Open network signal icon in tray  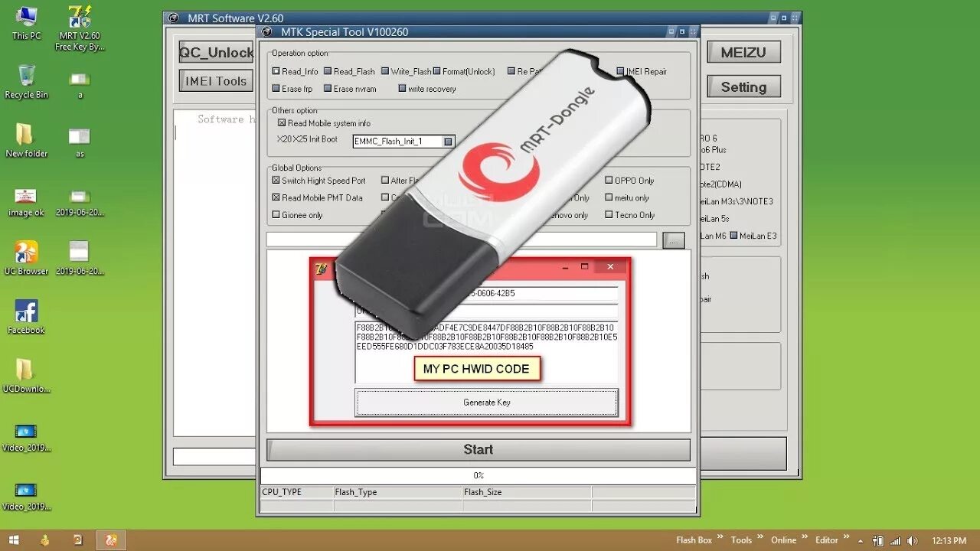(894, 540)
